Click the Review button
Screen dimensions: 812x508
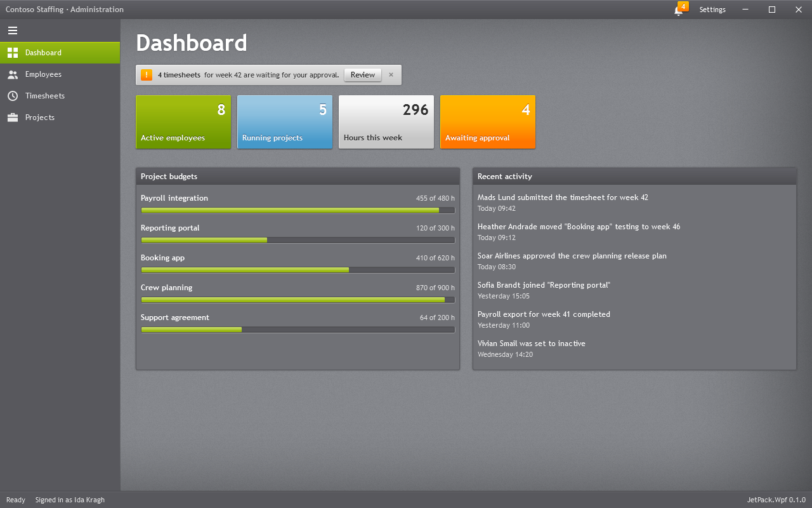click(x=363, y=75)
